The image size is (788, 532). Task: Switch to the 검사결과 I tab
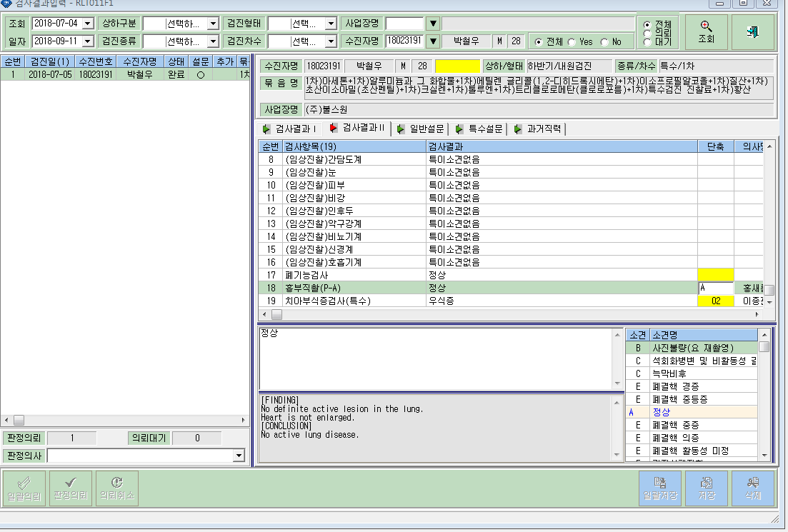(290, 129)
